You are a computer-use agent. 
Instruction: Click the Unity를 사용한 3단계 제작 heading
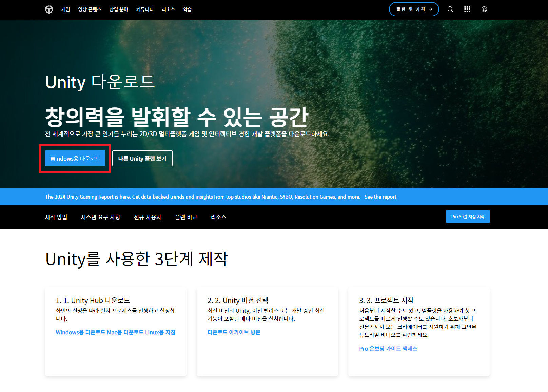tap(136, 259)
